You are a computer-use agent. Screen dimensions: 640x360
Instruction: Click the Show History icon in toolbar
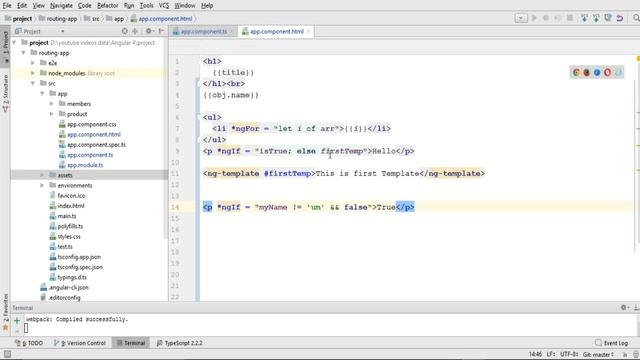coord(608,18)
